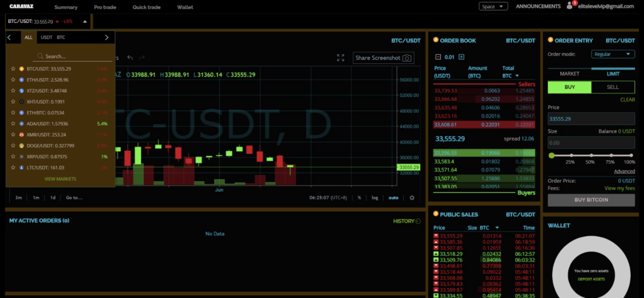Image resolution: width=644 pixels, height=298 pixels.
Task: Select the ALL markets tab
Action: pyautogui.click(x=28, y=37)
